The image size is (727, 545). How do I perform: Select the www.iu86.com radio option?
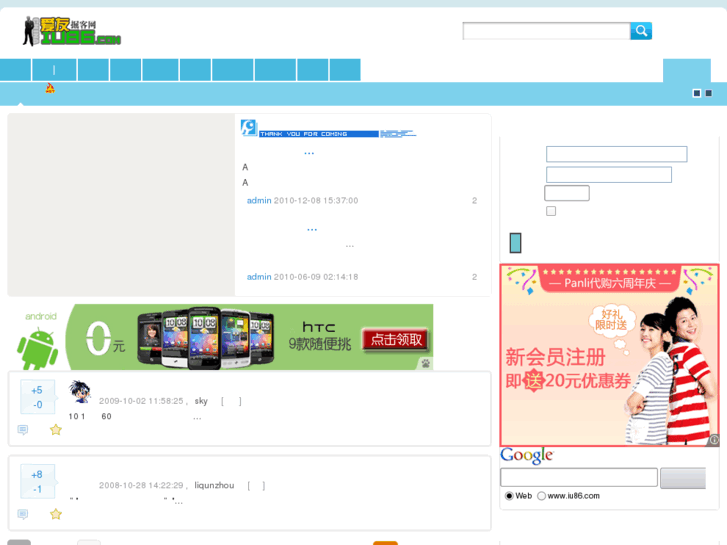[x=541, y=496]
